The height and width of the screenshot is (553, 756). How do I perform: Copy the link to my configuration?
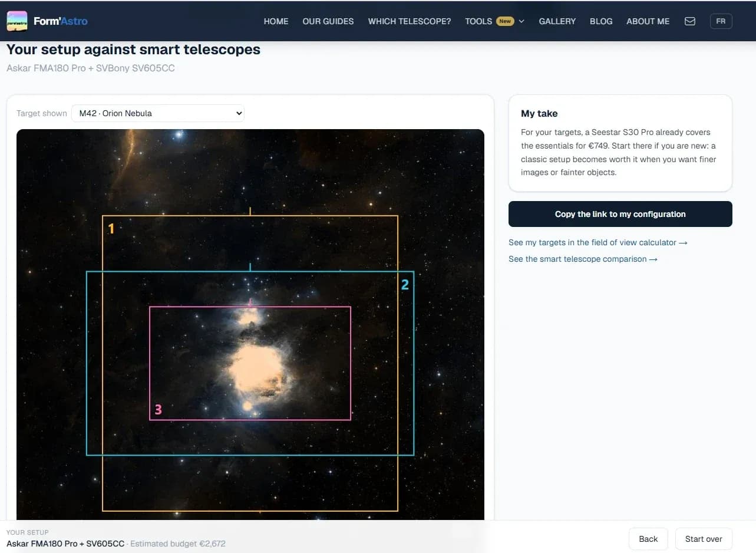click(620, 214)
